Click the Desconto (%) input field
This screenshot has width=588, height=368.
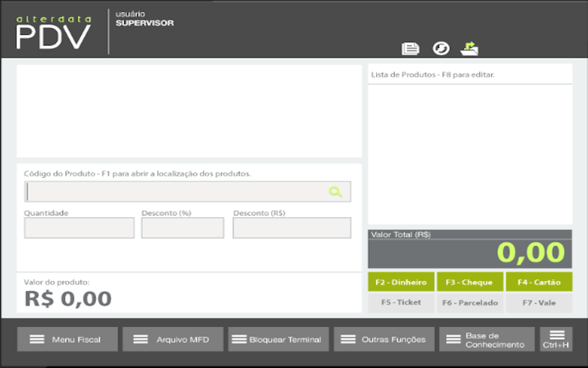[183, 228]
